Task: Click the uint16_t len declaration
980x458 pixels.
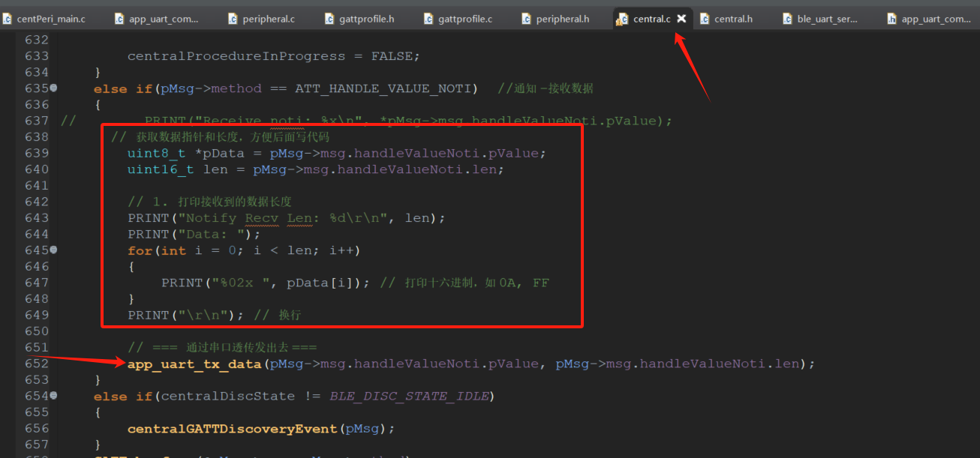Action: 316,169
